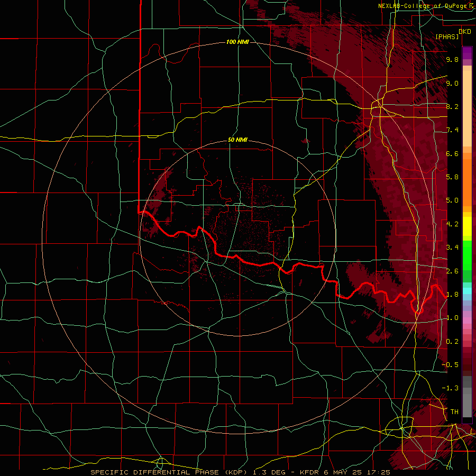Screen dimensions: 476x476
Task: Pick the pink band of the color bar
Action: pyautogui.click(x=467, y=321)
